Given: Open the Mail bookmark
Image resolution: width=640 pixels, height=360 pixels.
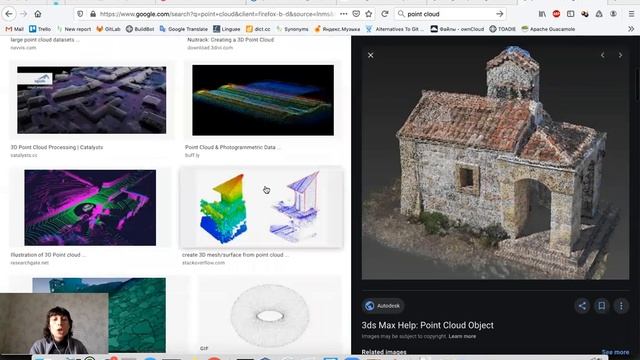Looking at the screenshot, I should pyautogui.click(x=15, y=29).
